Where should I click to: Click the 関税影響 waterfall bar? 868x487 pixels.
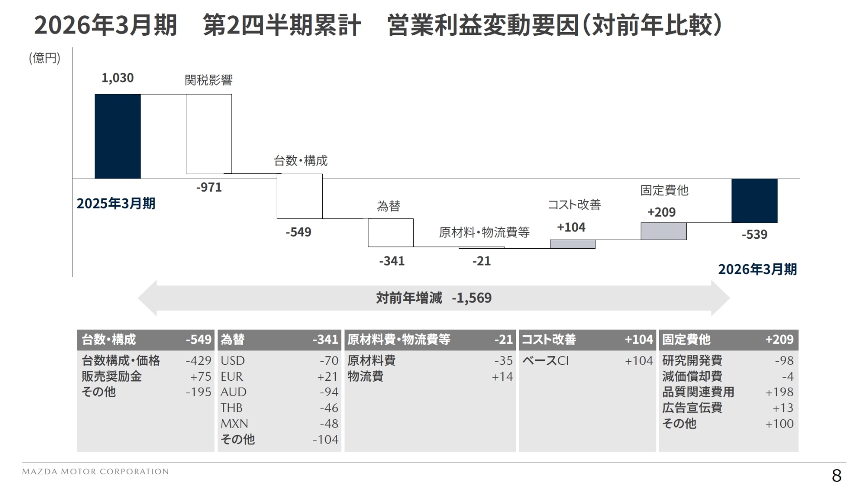click(208, 133)
